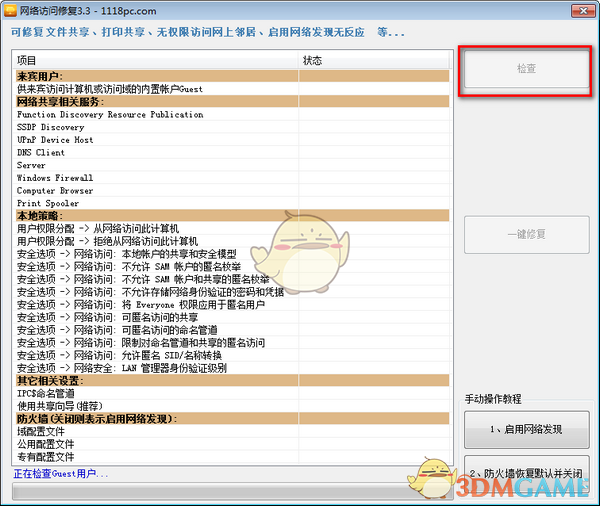This screenshot has height=506, width=600.
Task: Select the Guest built-in account row
Action: [233, 89]
